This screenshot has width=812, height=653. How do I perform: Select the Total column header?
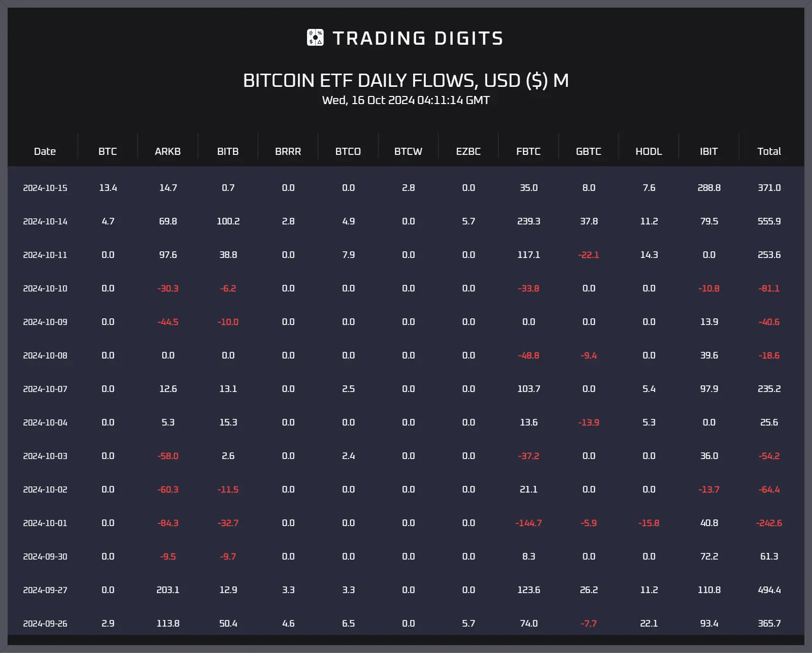tap(769, 151)
